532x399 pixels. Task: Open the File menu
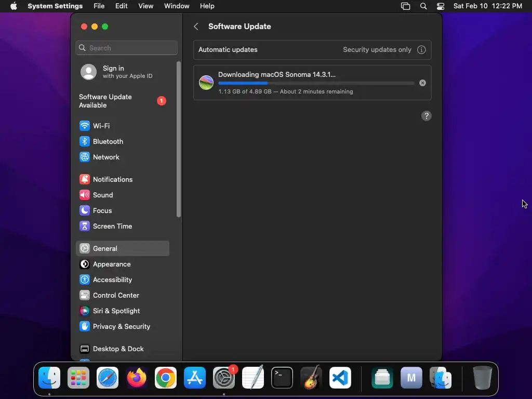point(99,6)
